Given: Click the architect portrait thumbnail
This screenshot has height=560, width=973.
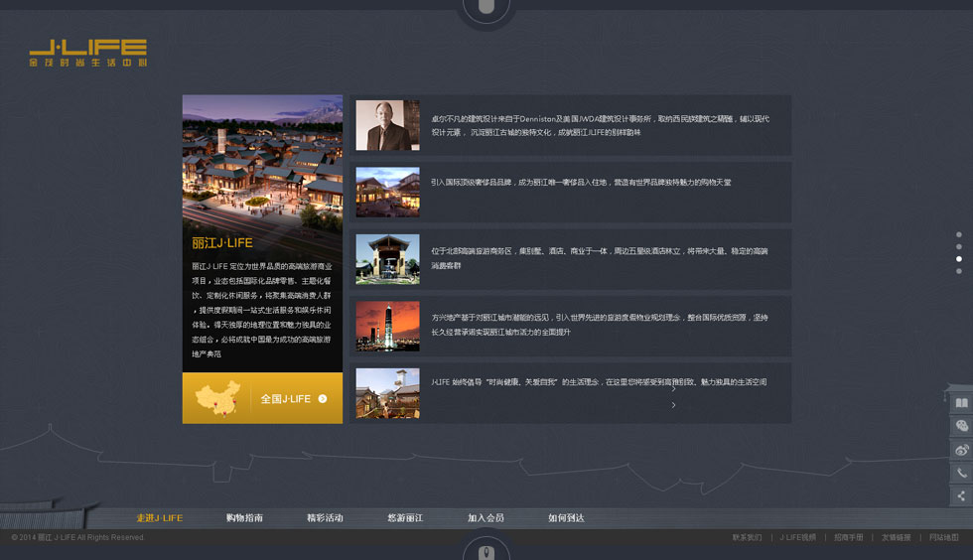Looking at the screenshot, I should tap(387, 125).
